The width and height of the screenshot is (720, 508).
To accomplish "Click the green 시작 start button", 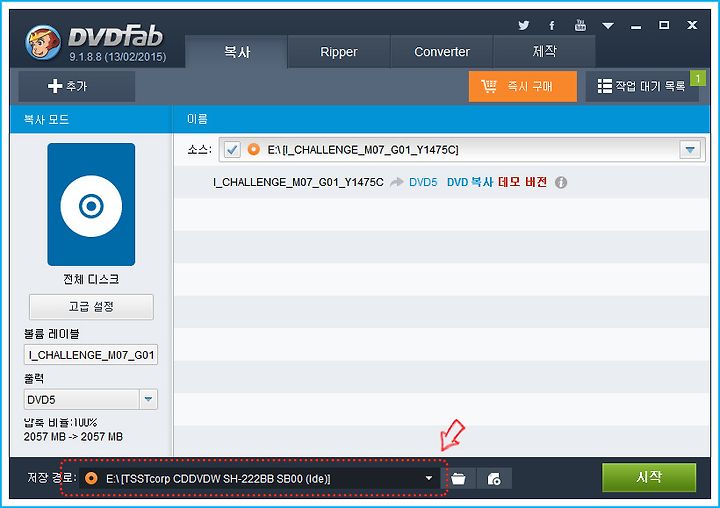I will coord(649,477).
